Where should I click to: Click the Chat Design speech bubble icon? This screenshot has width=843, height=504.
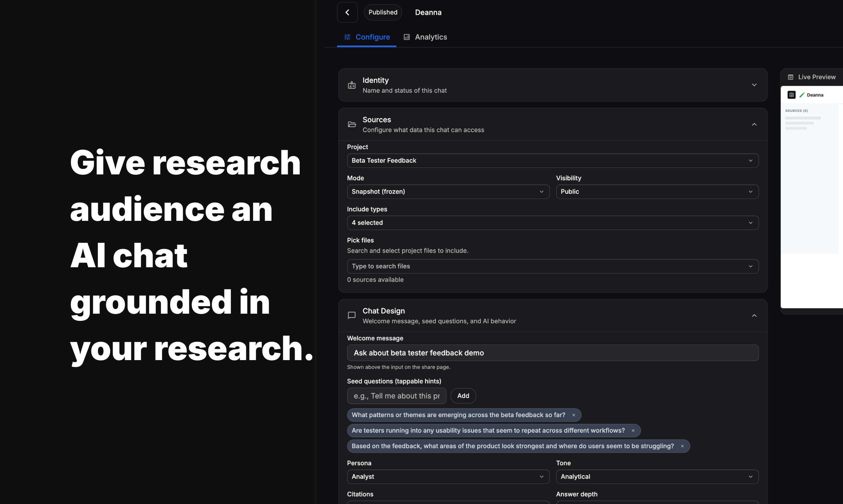click(352, 316)
